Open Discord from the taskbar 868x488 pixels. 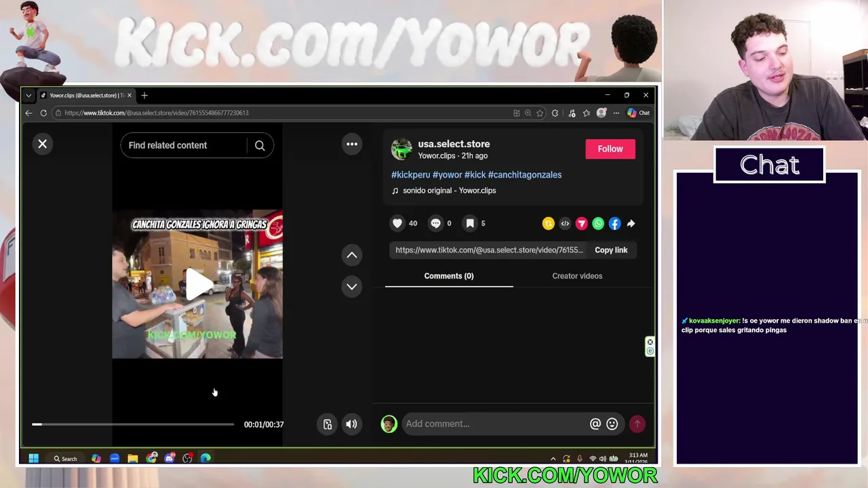(170, 459)
